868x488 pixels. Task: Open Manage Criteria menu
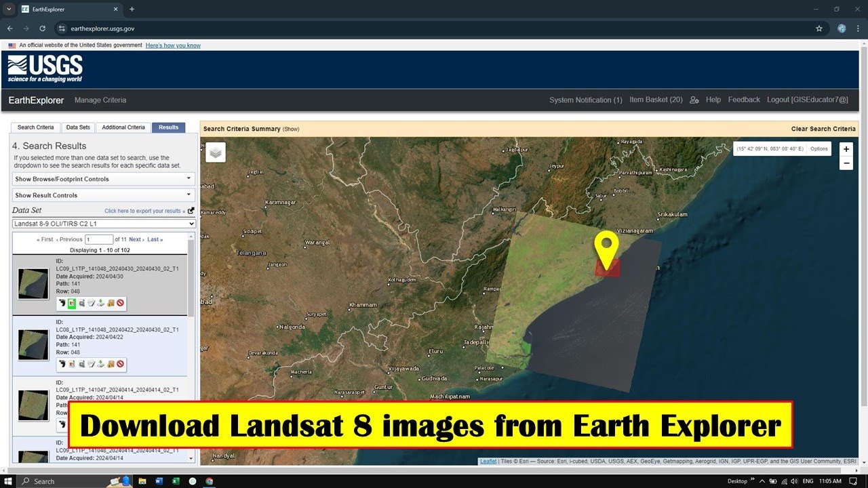[100, 100]
